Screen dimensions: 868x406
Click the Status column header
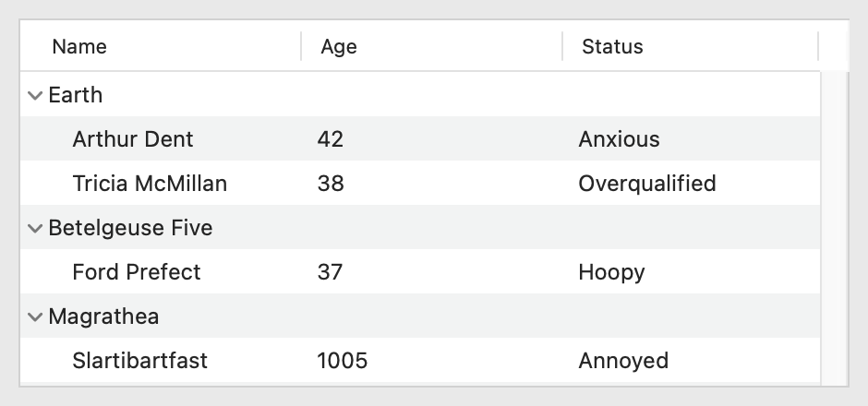tap(612, 46)
